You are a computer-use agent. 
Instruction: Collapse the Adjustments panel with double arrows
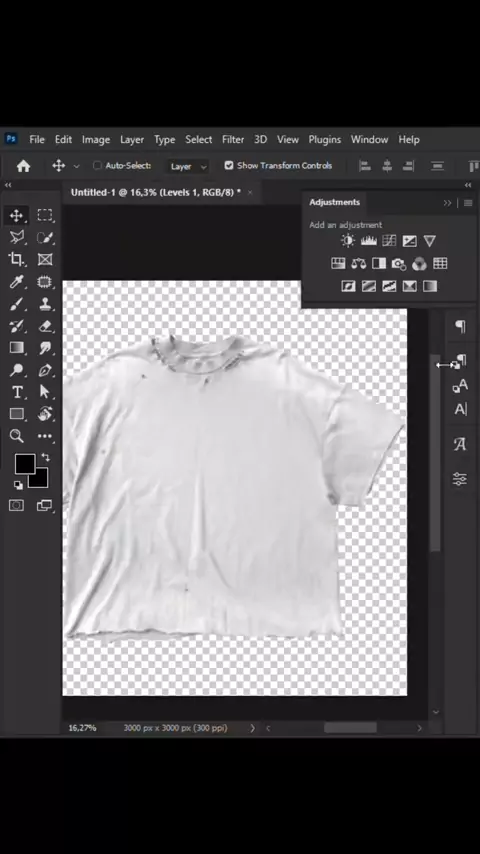(x=447, y=203)
